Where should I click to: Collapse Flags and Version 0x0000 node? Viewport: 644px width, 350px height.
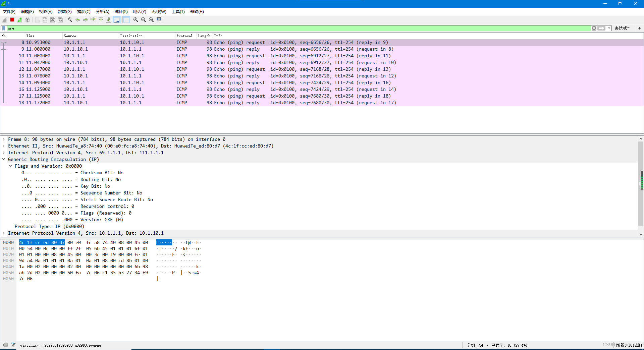(x=10, y=166)
